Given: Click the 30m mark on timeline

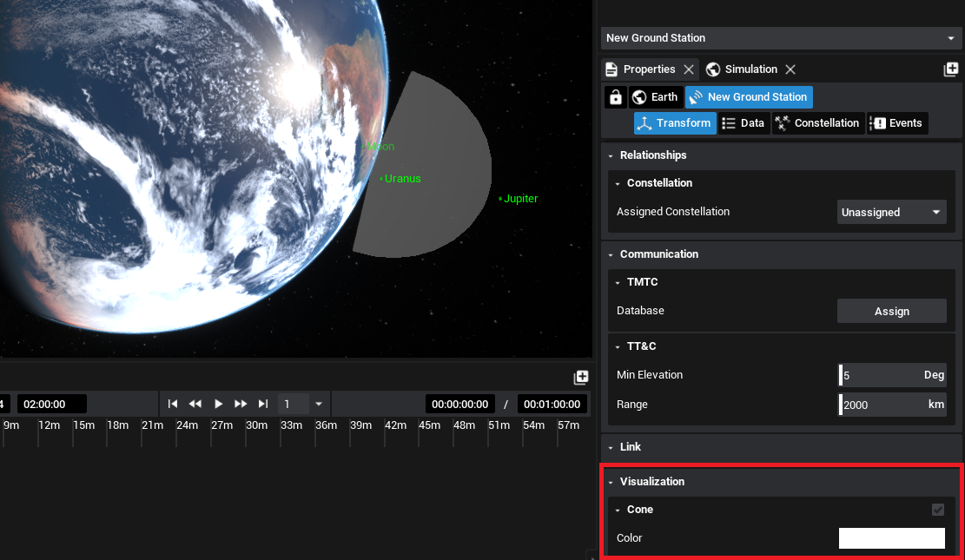Looking at the screenshot, I should (256, 425).
